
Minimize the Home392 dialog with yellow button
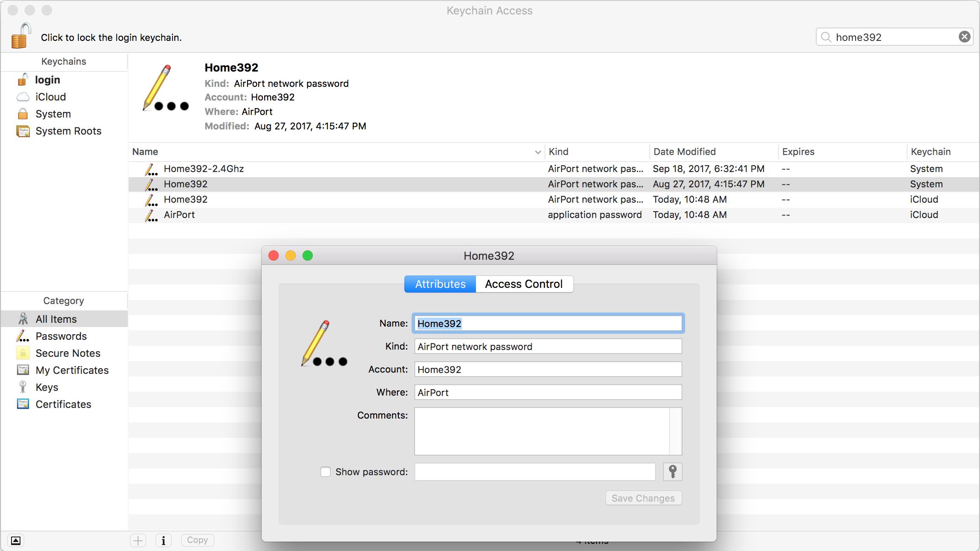(x=291, y=255)
